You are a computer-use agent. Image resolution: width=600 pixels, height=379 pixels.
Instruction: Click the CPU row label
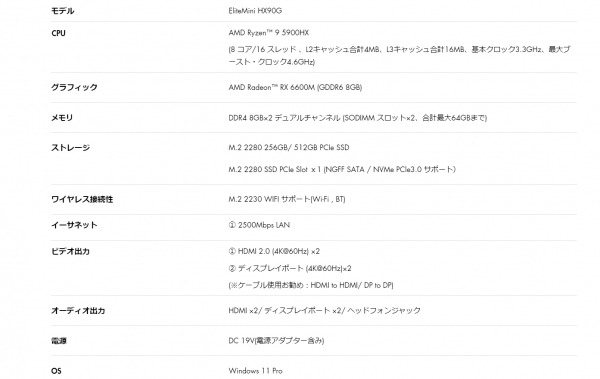pos(59,33)
